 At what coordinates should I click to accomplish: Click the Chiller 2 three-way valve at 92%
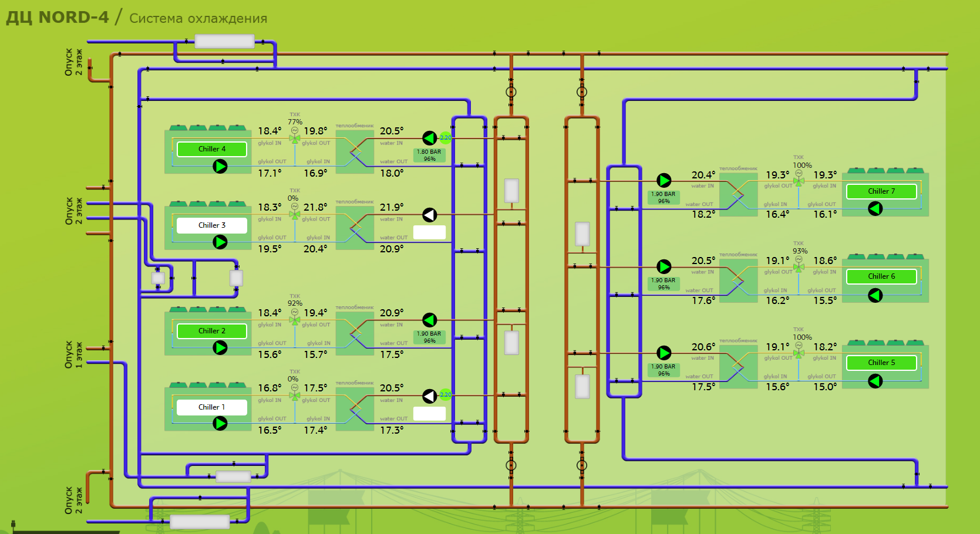pyautogui.click(x=295, y=320)
